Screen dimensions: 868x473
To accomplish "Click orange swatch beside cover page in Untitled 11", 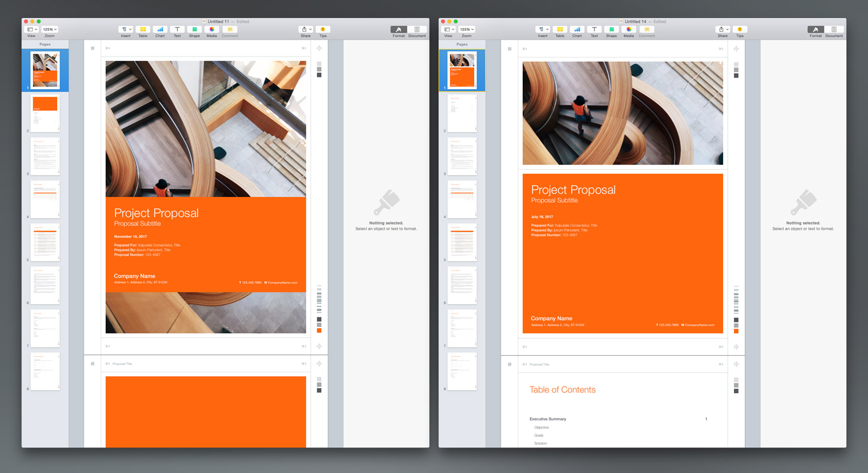I will (319, 330).
